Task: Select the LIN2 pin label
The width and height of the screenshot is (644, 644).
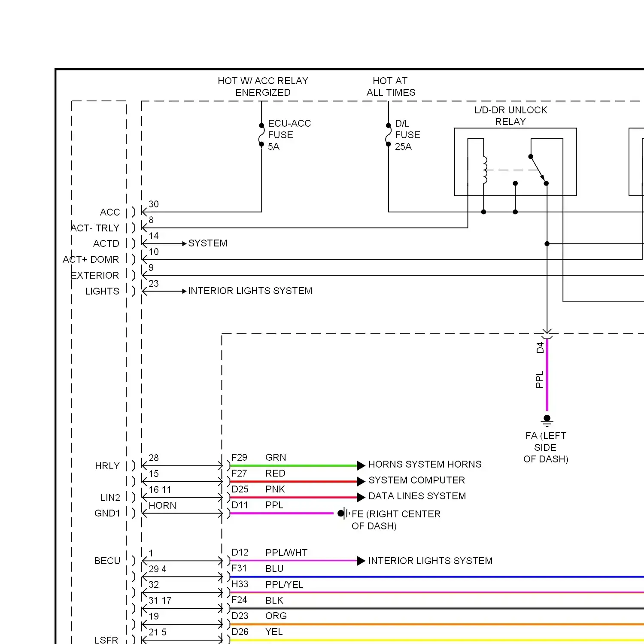Action: coord(110,498)
